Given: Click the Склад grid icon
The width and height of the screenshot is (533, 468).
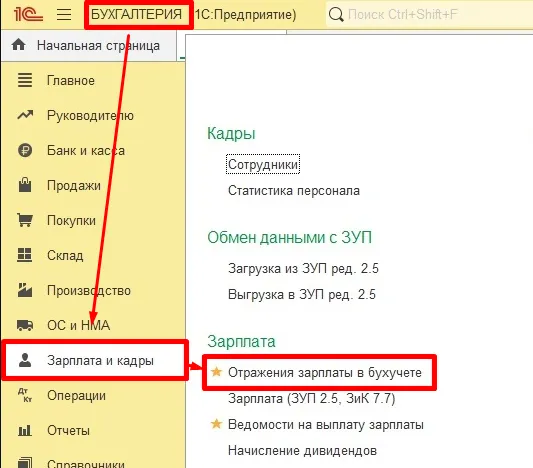Looking at the screenshot, I should pyautogui.click(x=24, y=255).
